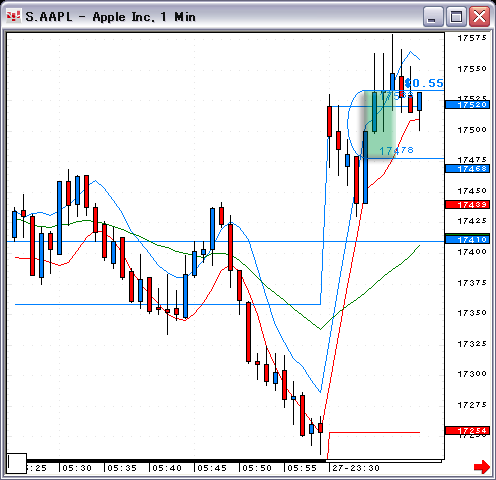496x480 pixels.
Task: Click the 17350 price scale label
Action: click(x=472, y=313)
